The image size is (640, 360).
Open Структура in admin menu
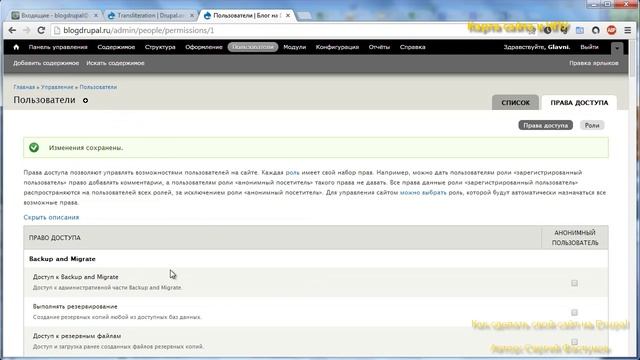[160, 47]
